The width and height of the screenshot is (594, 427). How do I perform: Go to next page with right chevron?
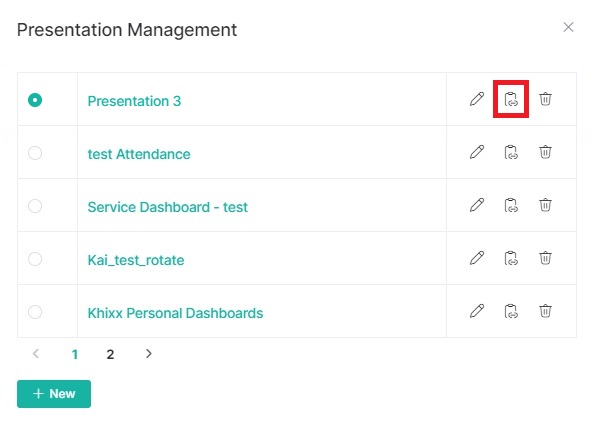148,353
